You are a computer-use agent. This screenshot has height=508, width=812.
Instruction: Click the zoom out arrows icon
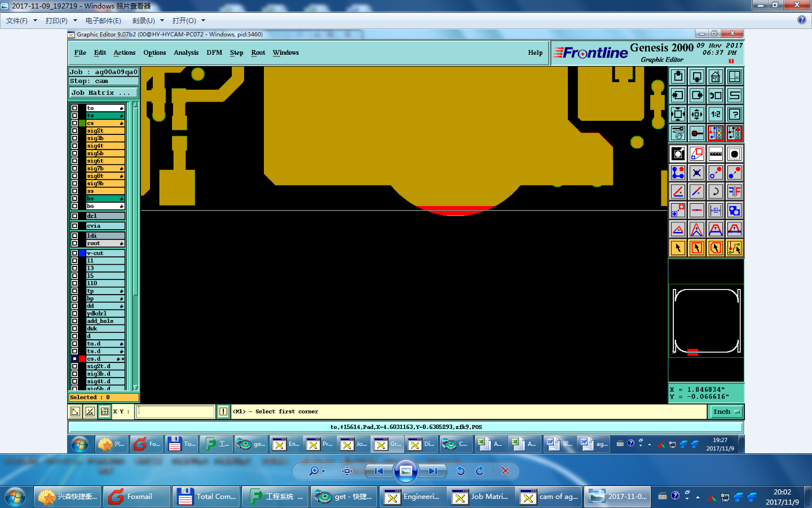[x=697, y=114]
